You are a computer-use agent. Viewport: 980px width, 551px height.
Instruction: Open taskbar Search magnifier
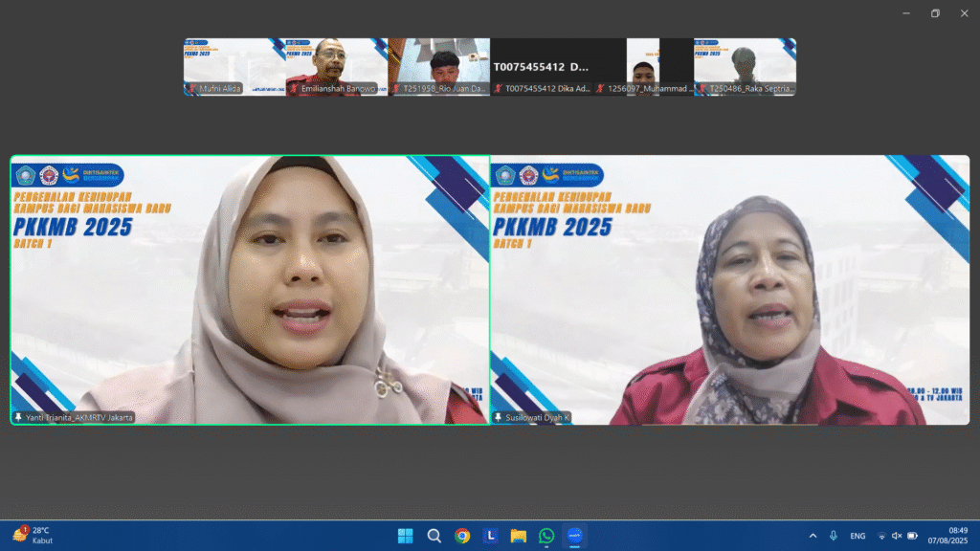(434, 536)
